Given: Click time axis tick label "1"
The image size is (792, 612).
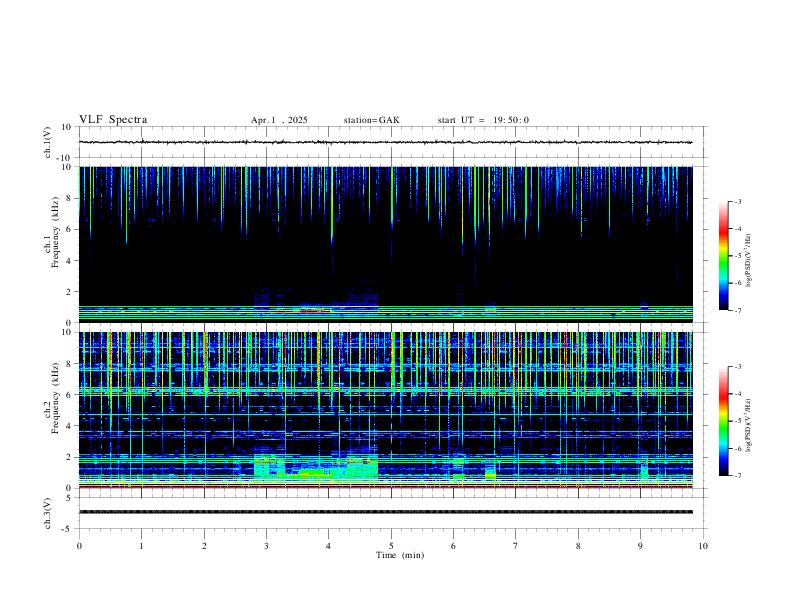Looking at the screenshot, I should coord(141,546).
